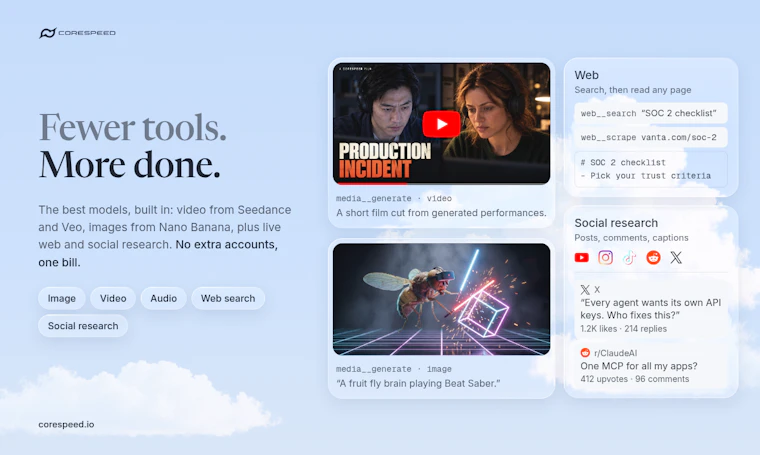The image size is (760, 455).
Task: Select the Image pill
Action: pyautogui.click(x=62, y=298)
